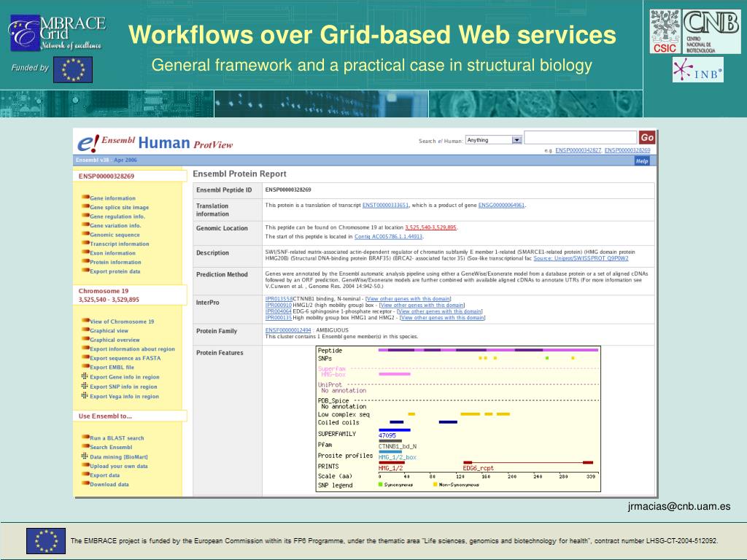Click green Synonymous SNP legend swatch
This screenshot has height=560, width=747.
pyautogui.click(x=380, y=484)
